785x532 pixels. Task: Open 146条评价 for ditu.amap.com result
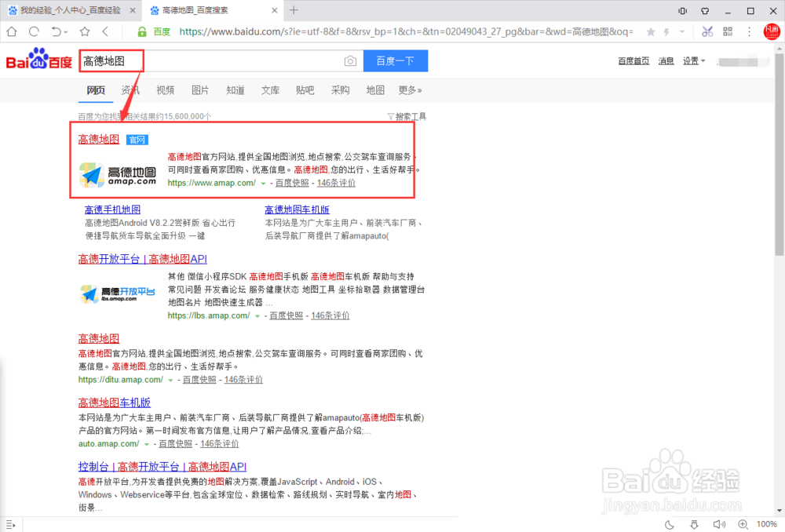pyautogui.click(x=243, y=380)
